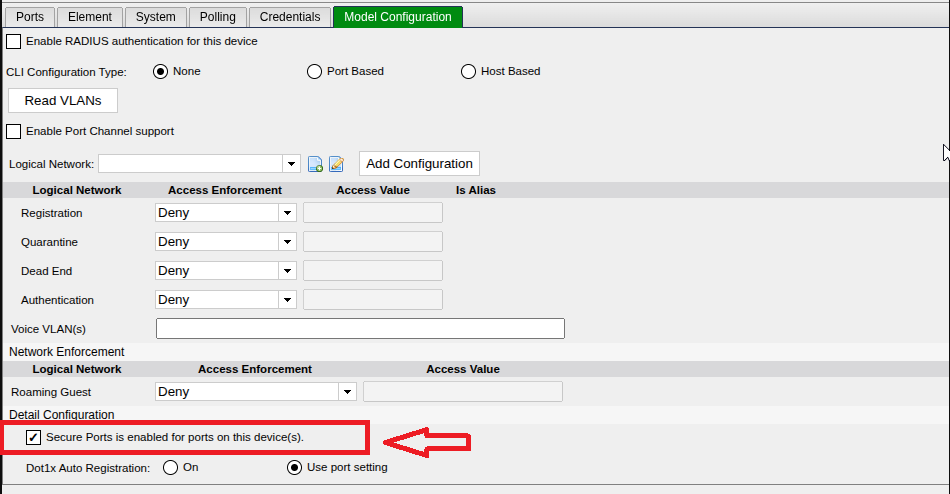Screen dimensions: 950x494
Task: Click the Read VLANs button
Action: click(63, 101)
